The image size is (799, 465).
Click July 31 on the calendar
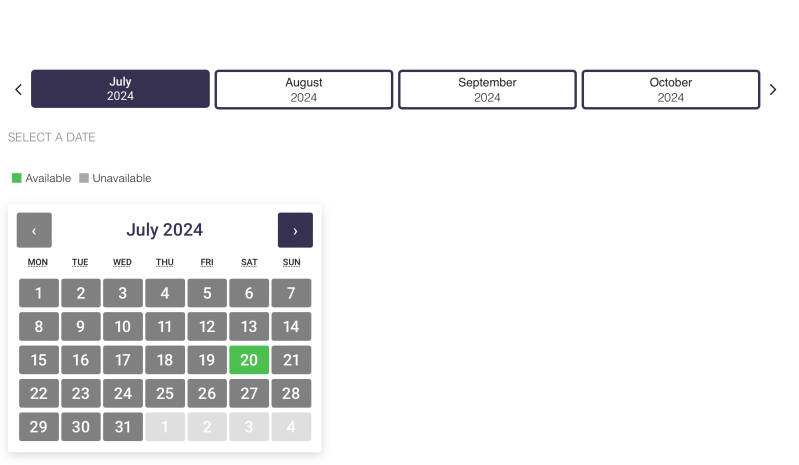click(123, 427)
